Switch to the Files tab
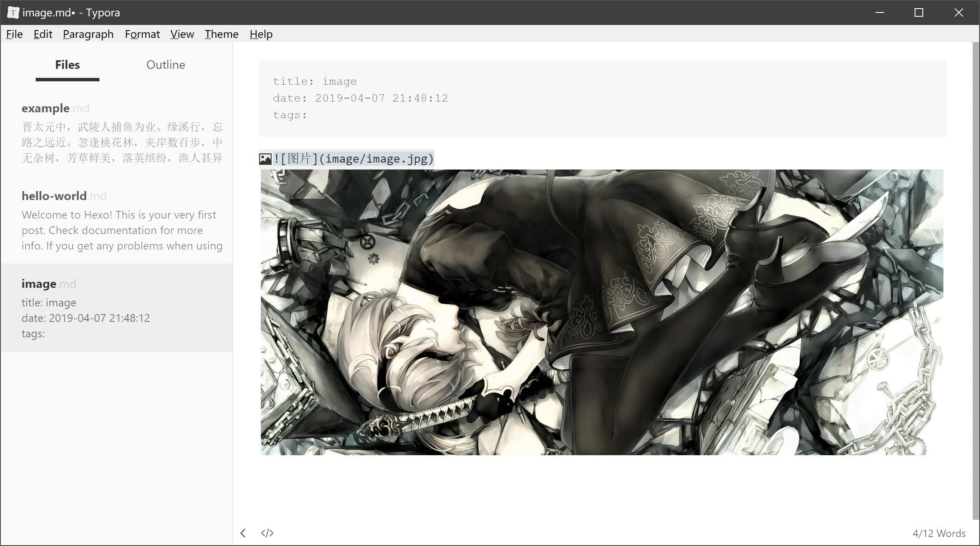Image resolution: width=980 pixels, height=546 pixels. coord(68,65)
